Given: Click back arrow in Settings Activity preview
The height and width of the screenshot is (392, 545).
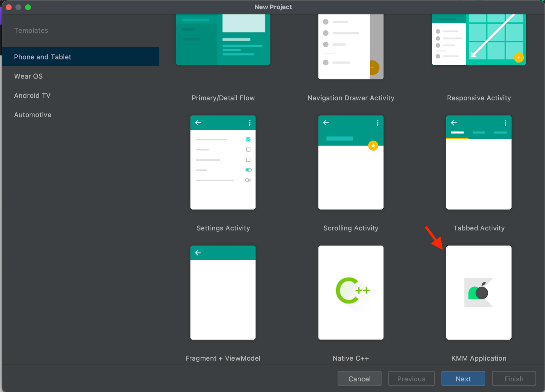Looking at the screenshot, I should coord(198,122).
